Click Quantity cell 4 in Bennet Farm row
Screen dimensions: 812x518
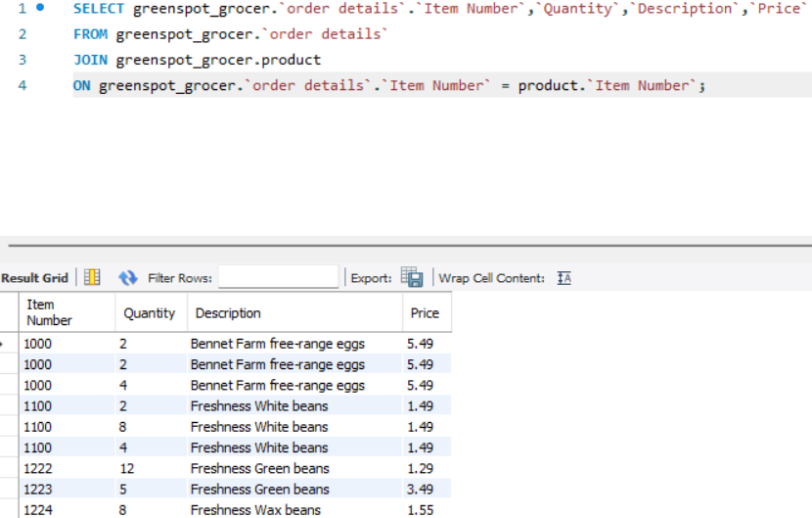[151, 385]
